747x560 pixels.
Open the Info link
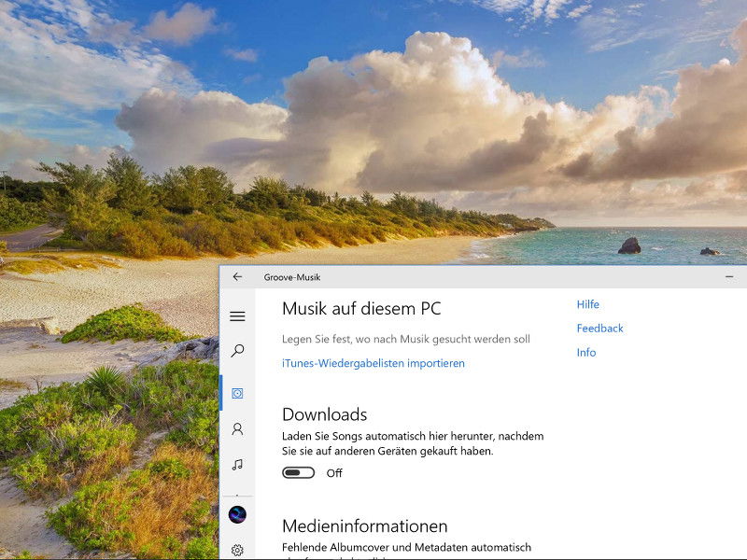[x=586, y=353]
